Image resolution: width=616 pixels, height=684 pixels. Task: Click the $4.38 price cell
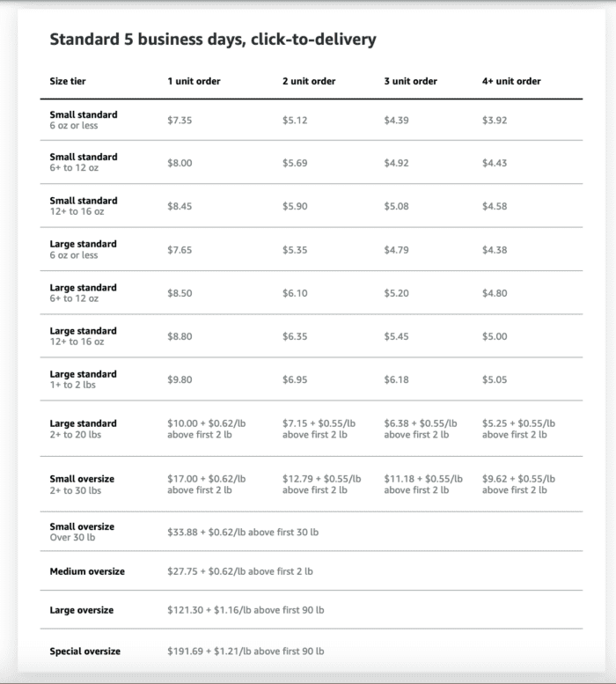[x=495, y=250]
